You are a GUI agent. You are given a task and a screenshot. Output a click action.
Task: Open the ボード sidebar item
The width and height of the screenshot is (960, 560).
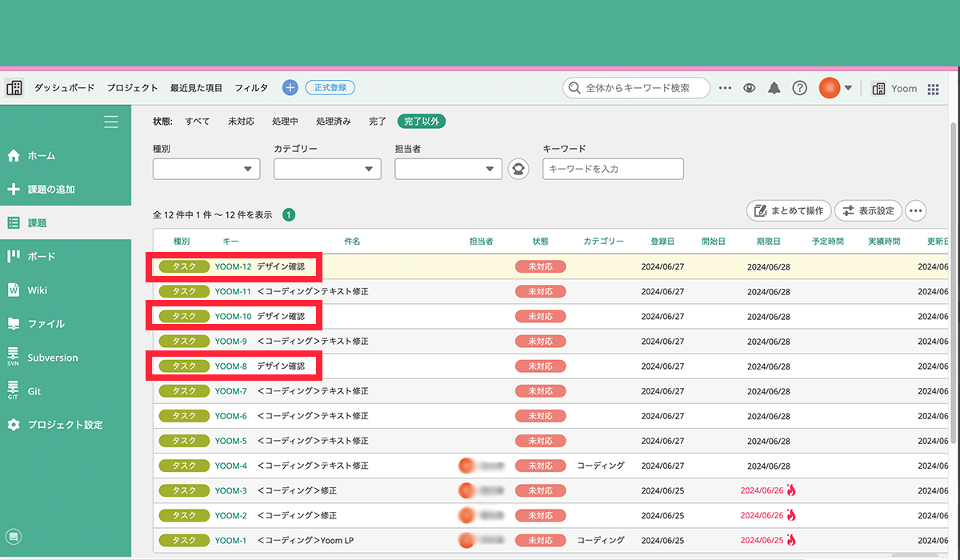pyautogui.click(x=42, y=257)
